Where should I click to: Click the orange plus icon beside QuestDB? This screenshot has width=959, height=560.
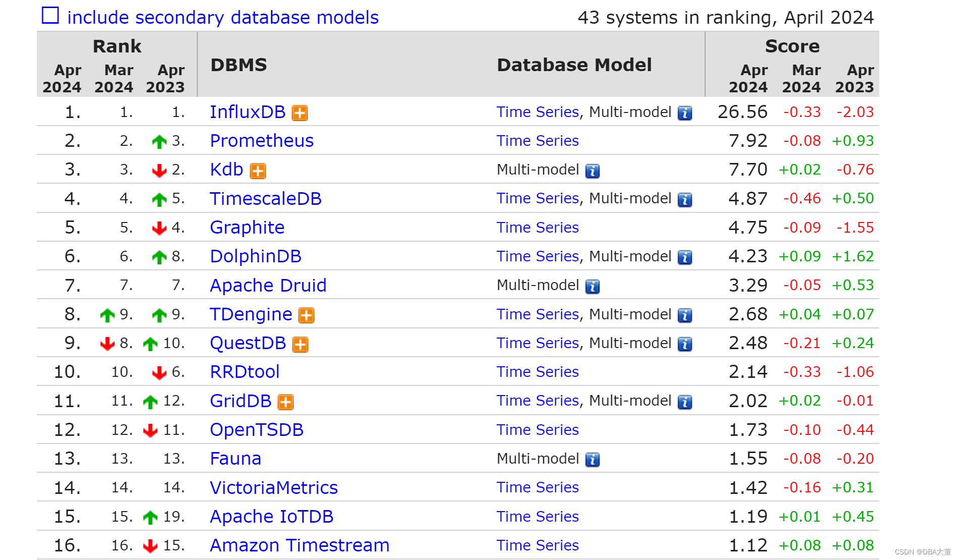coord(300,345)
